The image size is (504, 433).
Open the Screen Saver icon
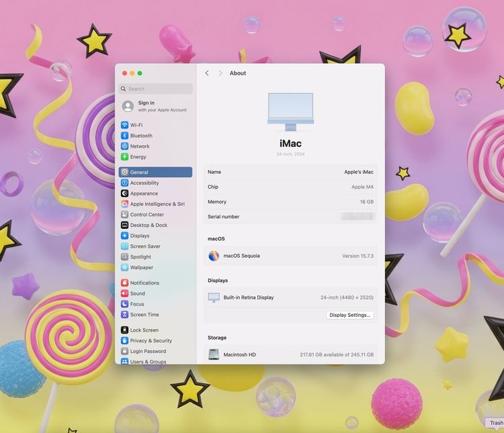[125, 246]
